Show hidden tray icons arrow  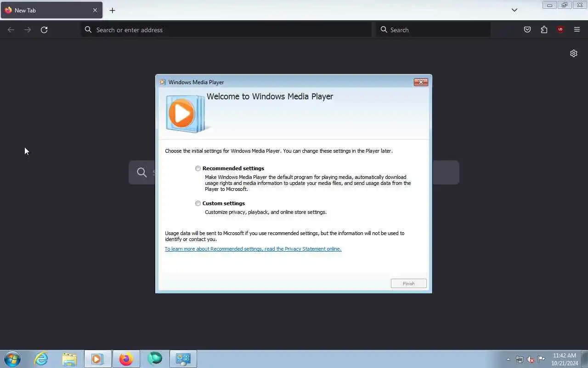point(508,360)
